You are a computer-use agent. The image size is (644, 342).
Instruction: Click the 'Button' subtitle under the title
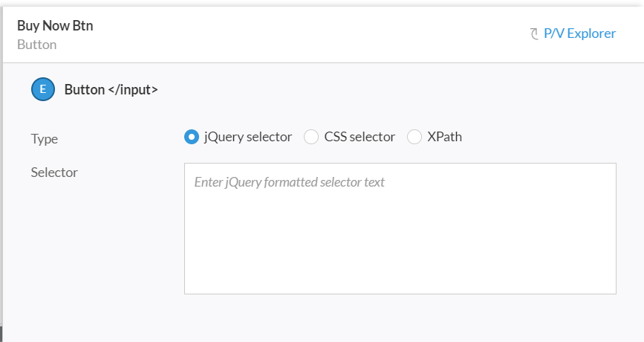pos(37,45)
